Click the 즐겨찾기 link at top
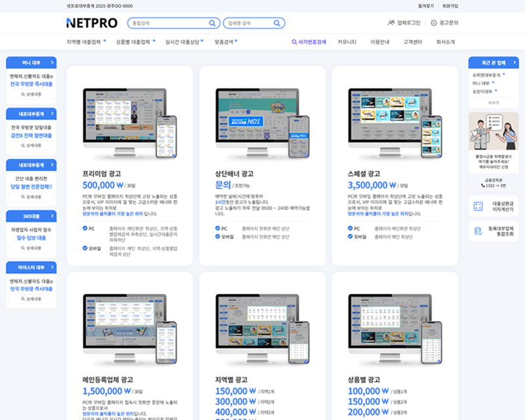 tap(426, 6)
